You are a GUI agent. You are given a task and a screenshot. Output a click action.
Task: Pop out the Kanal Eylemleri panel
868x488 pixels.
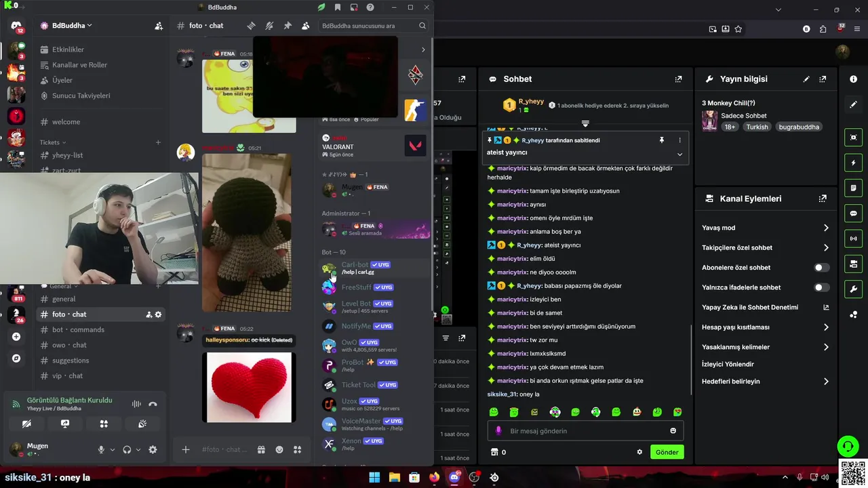823,199
